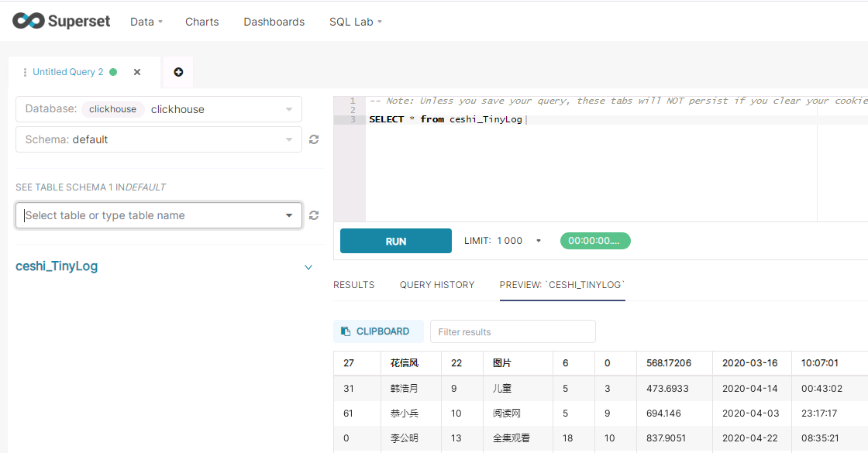
Task: Click the green query timer badge
Action: click(x=595, y=241)
